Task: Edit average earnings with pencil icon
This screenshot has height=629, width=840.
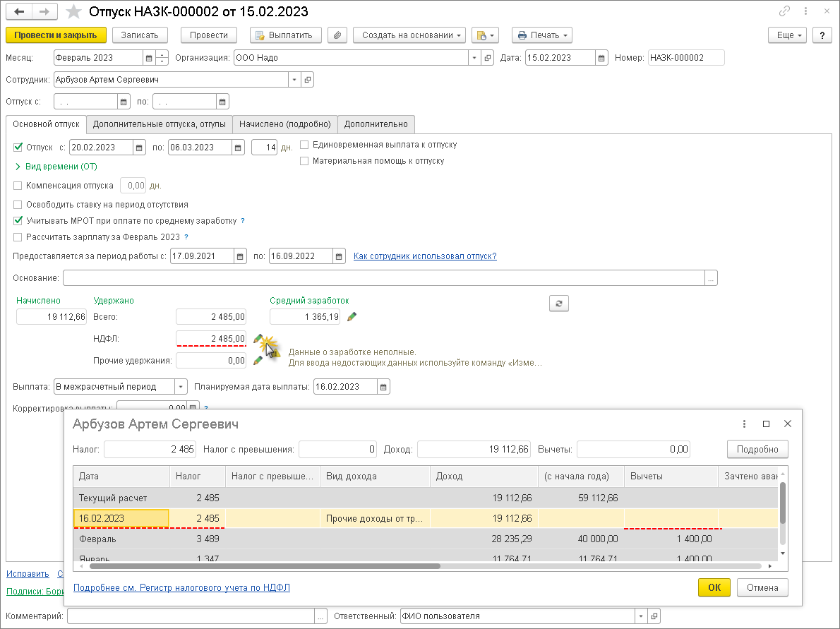Action: pyautogui.click(x=352, y=317)
